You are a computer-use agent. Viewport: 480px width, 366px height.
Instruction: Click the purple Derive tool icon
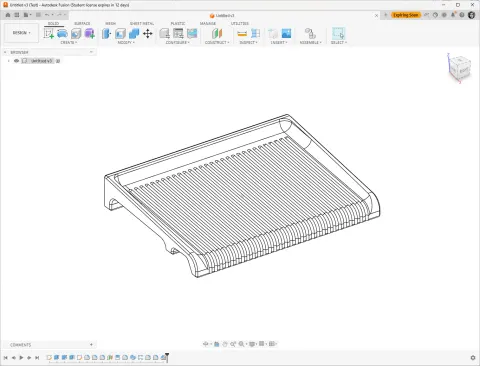pyautogui.click(x=89, y=33)
